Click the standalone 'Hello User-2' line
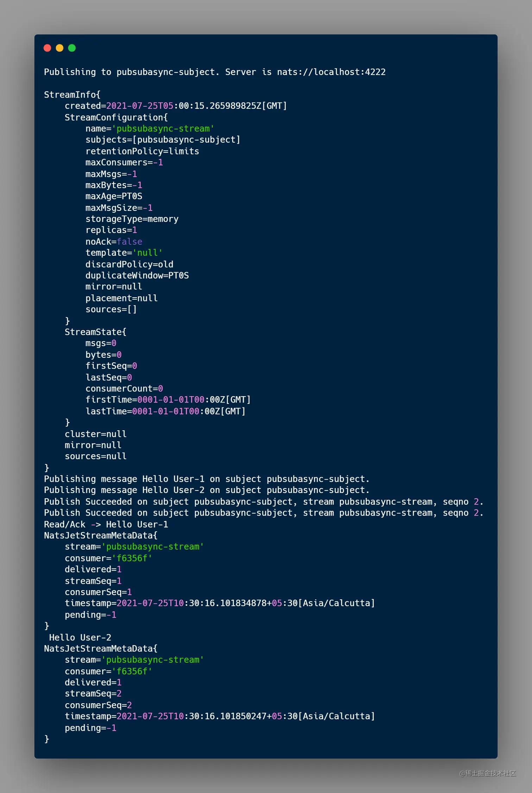 pyautogui.click(x=80, y=638)
